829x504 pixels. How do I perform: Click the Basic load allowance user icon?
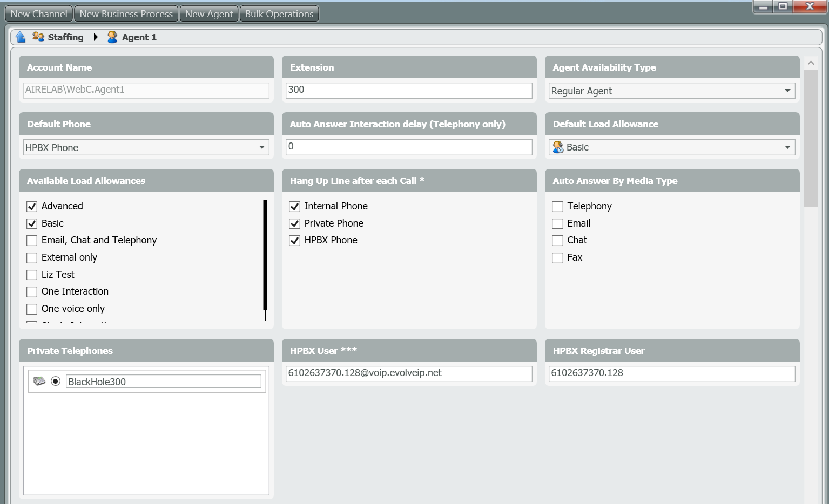point(558,147)
